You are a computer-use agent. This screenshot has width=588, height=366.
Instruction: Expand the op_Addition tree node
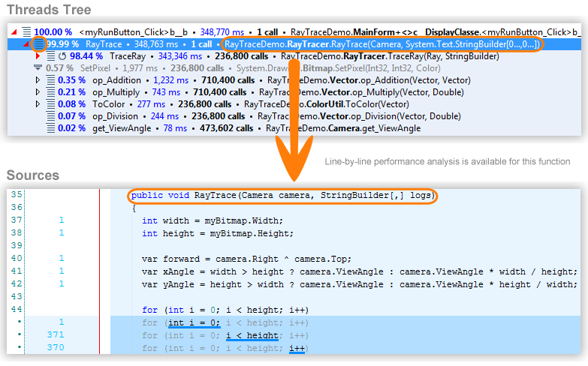38,80
